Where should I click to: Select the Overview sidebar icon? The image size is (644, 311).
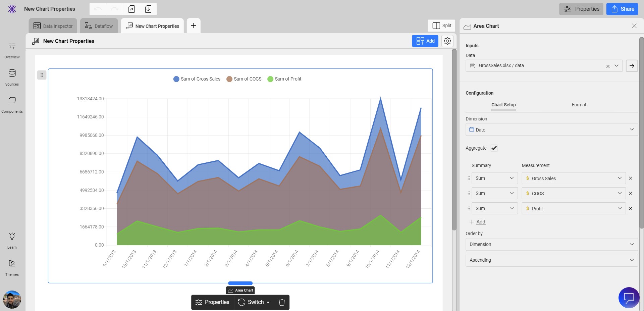12,50
